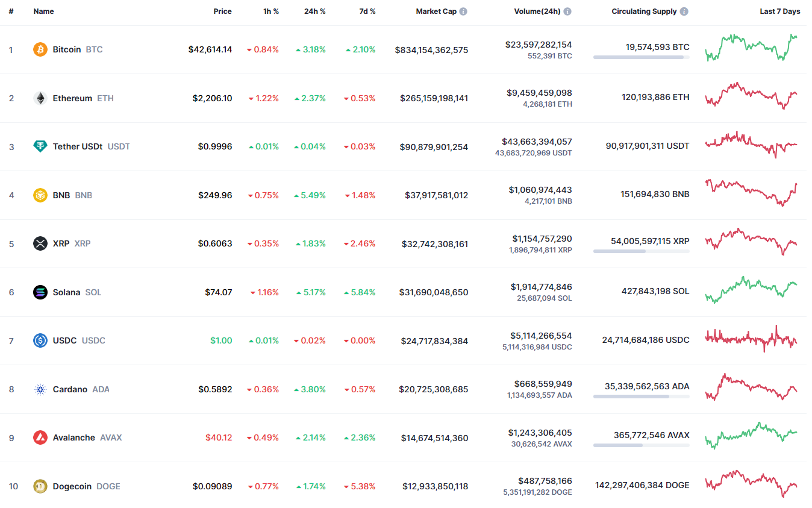812x508 pixels.
Task: Click the Ethereum diamond logo icon
Action: tap(40, 98)
